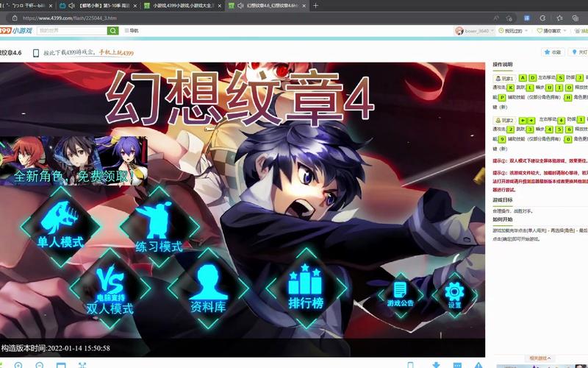The height and width of the screenshot is (368, 588).
Task: Expand the 猜你喜欢 recommendations dropdown
Action: [x=551, y=31]
